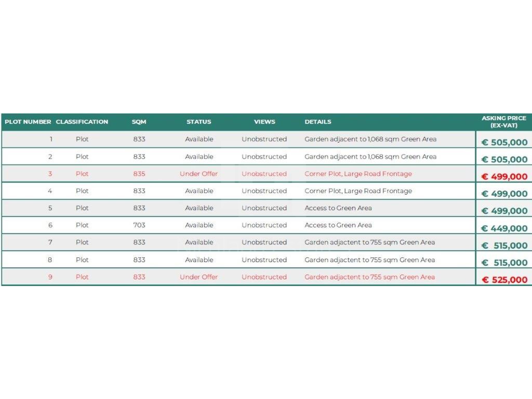
Task: Click the VIEWS column header
Action: coord(264,122)
